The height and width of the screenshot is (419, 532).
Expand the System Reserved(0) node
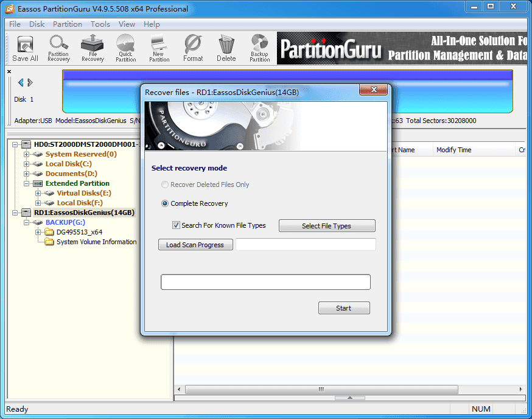[26, 154]
